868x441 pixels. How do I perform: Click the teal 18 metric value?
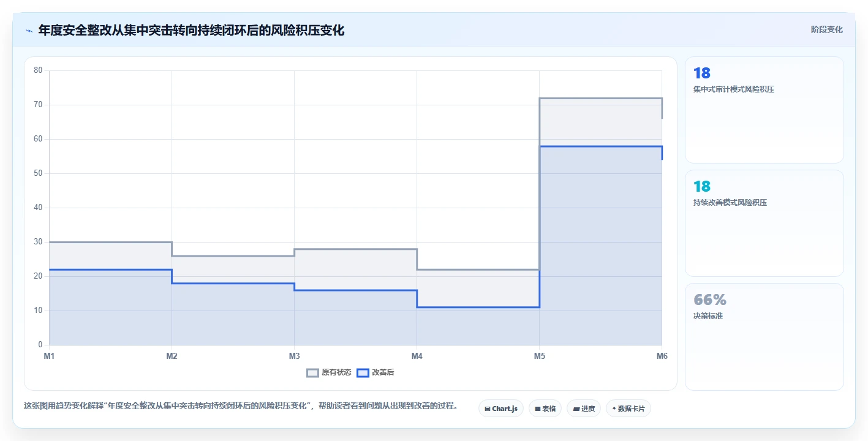tap(702, 186)
